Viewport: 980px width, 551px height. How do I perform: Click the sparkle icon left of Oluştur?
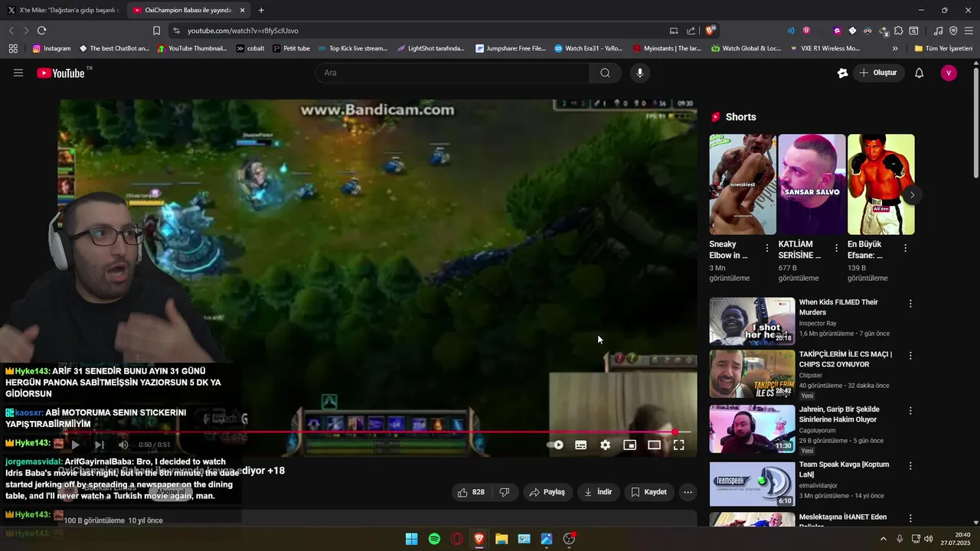[842, 73]
